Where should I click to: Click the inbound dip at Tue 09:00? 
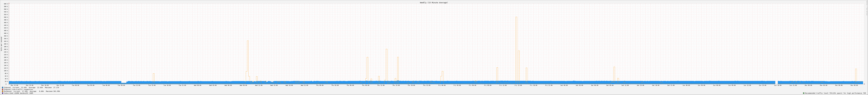124,83
